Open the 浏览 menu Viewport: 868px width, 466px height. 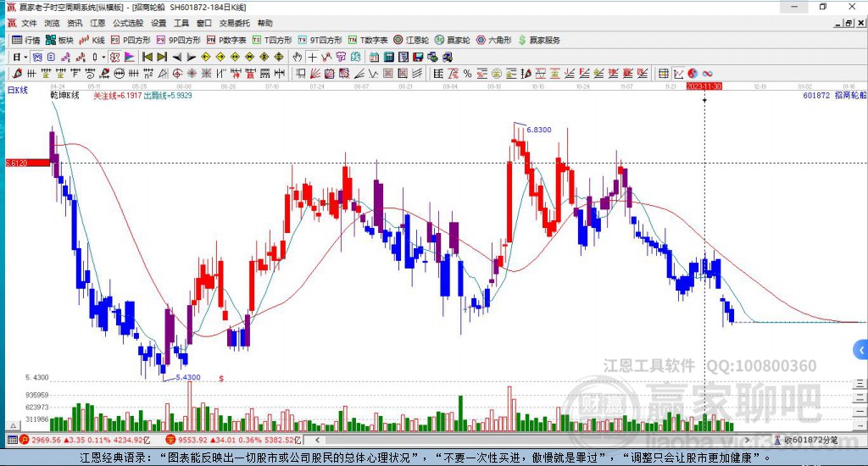tap(52, 23)
